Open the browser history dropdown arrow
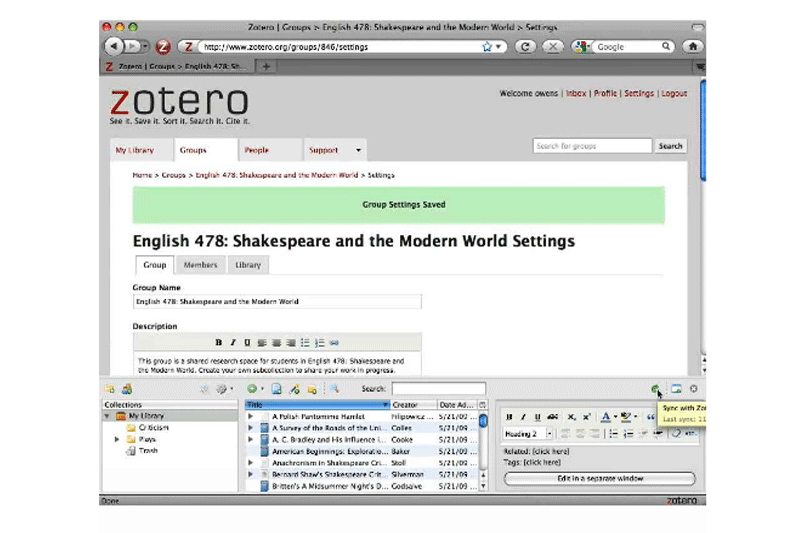This screenshot has height=533, width=800. pos(145,46)
